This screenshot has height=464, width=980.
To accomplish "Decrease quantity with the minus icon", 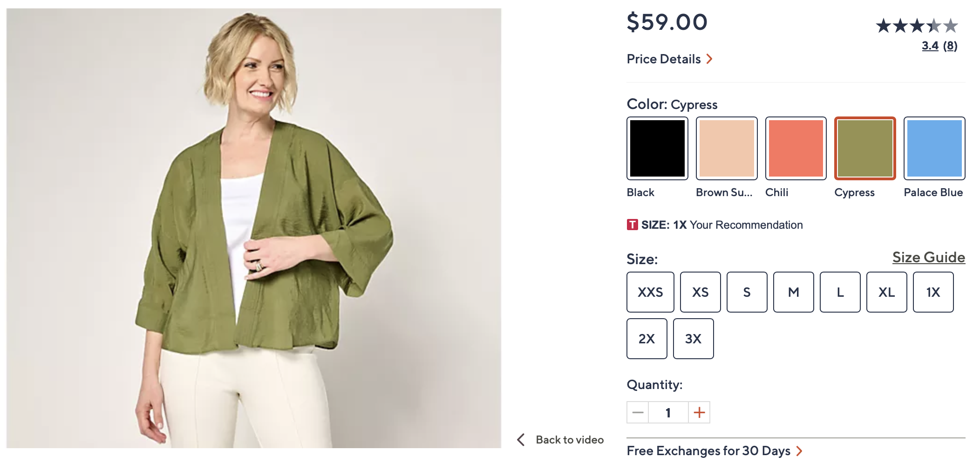I will pyautogui.click(x=638, y=412).
